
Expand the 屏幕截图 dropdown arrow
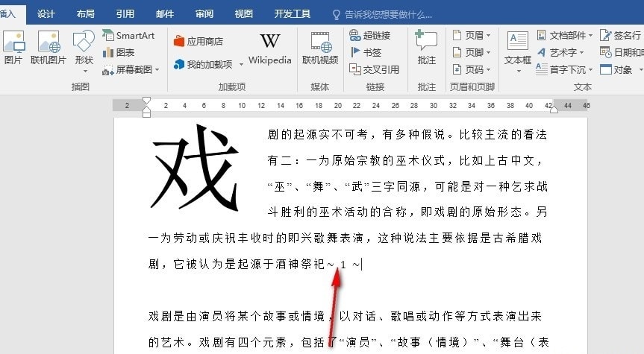pyautogui.click(x=157, y=70)
